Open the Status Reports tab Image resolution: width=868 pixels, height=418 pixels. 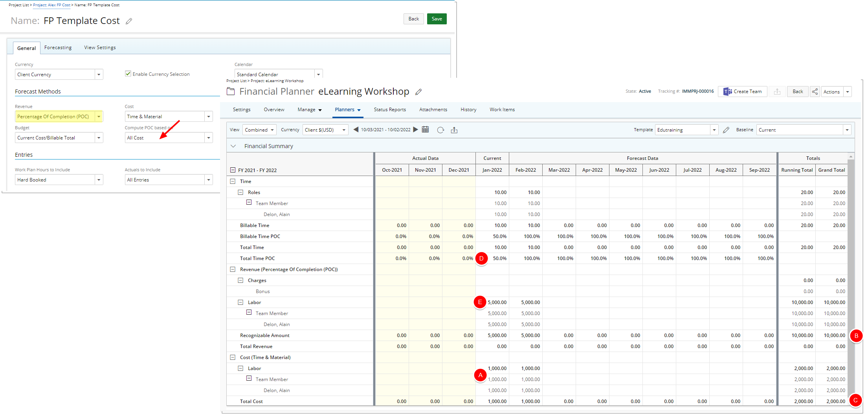coord(390,110)
